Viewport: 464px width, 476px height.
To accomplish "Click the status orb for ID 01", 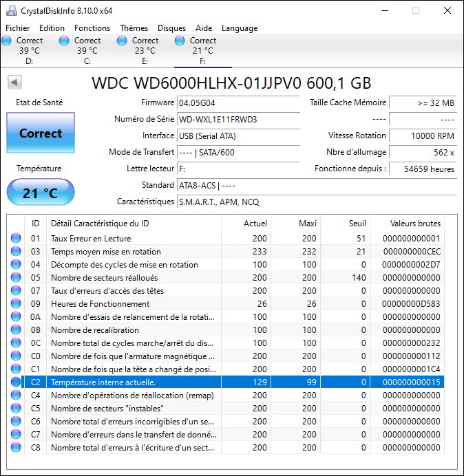I will point(16,238).
